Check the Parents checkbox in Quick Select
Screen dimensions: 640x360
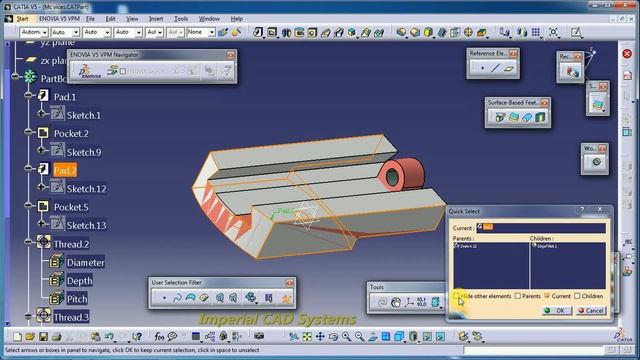(518, 296)
